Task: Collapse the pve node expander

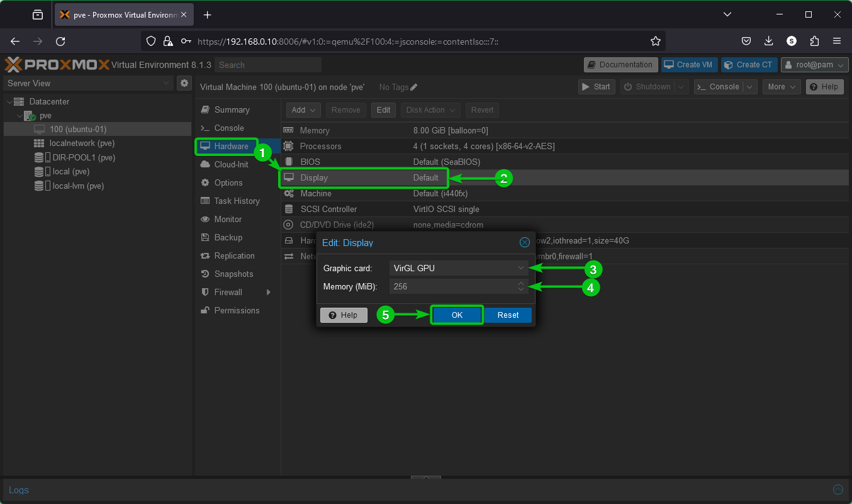Action: (20, 116)
